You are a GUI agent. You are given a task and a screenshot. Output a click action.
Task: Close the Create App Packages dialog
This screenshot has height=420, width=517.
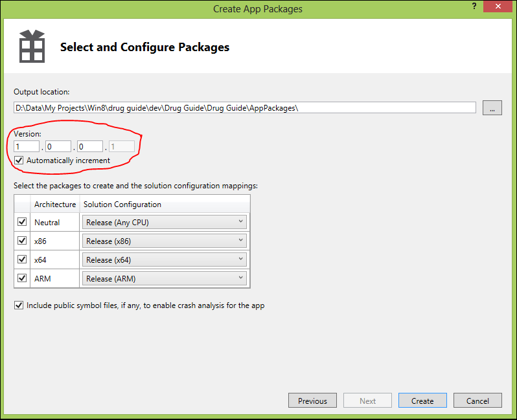point(500,6)
